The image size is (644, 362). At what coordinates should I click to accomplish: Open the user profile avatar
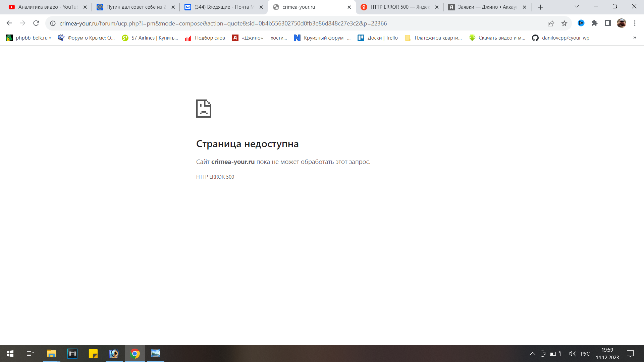point(621,23)
